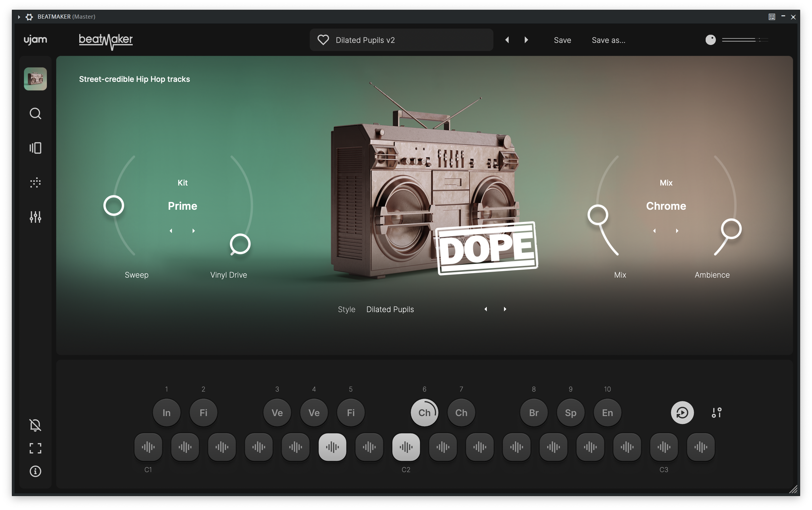
Task: Open the dotted grid sidebar page
Action: coord(35,183)
